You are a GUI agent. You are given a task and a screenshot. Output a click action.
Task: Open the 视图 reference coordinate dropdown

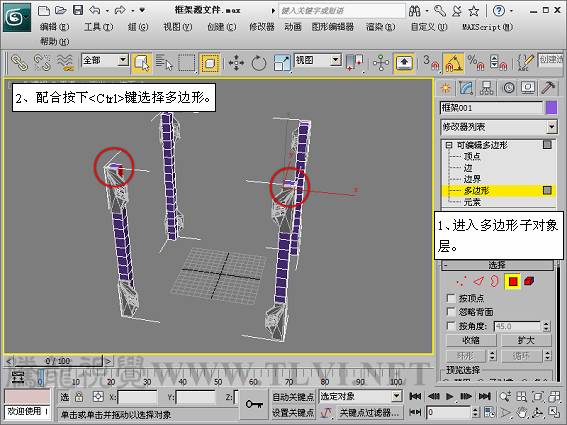tap(336, 60)
